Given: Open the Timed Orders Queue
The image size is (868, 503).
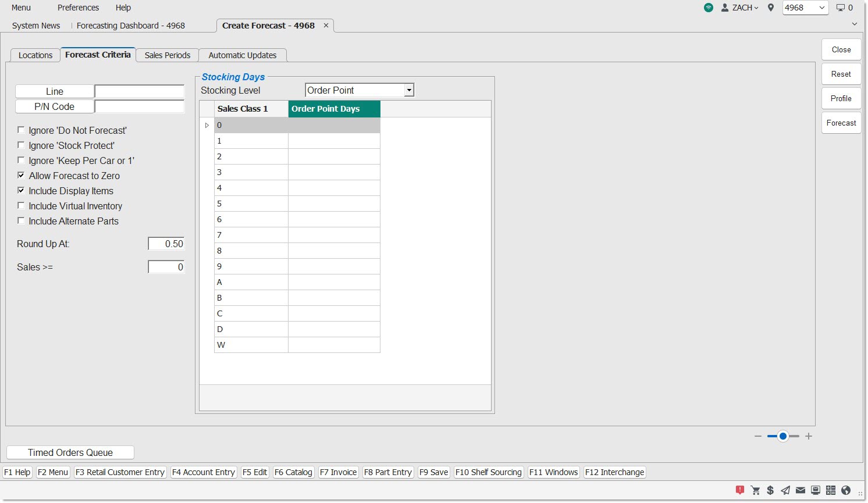Looking at the screenshot, I should tap(70, 452).
